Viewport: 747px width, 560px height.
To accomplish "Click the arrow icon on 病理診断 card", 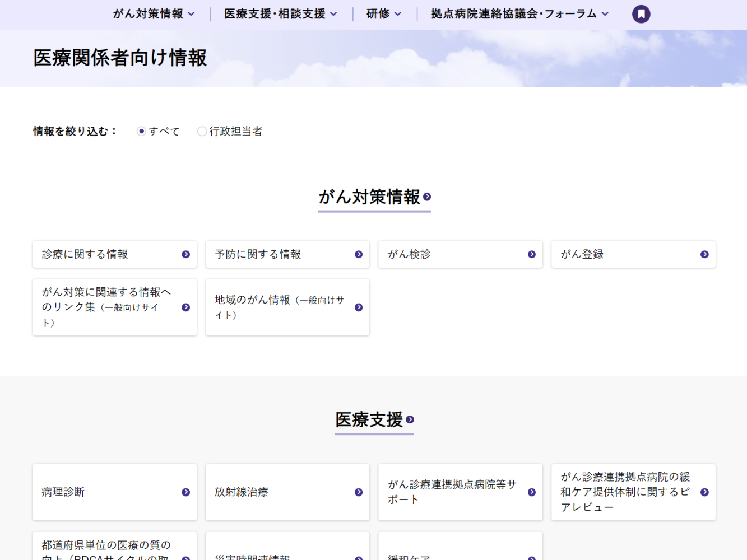I will [185, 492].
